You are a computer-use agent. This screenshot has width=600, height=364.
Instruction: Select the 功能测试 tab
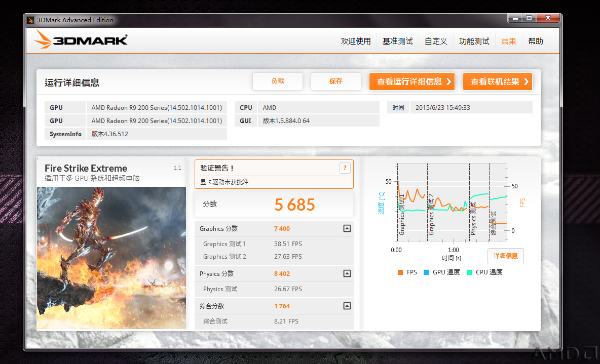(474, 42)
